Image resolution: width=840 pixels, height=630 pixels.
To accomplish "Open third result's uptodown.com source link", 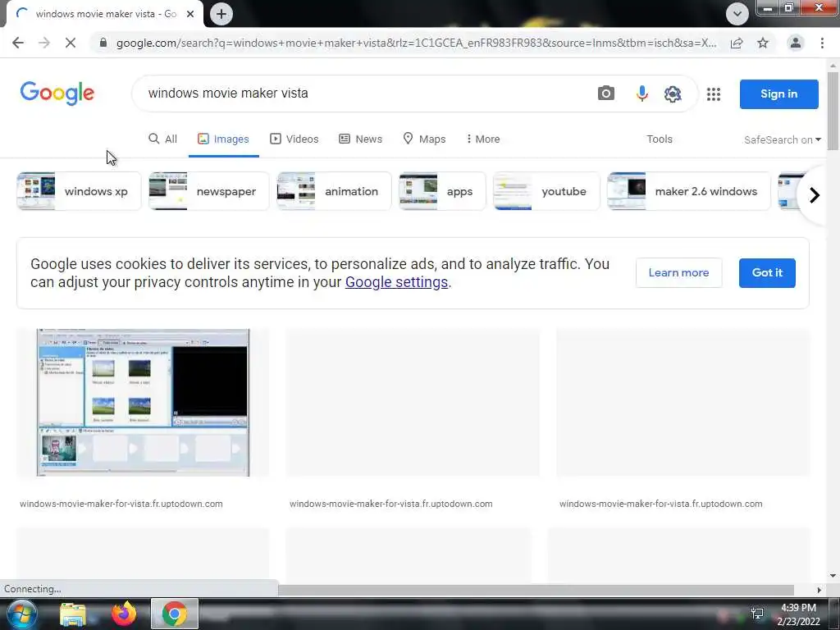I will (661, 504).
